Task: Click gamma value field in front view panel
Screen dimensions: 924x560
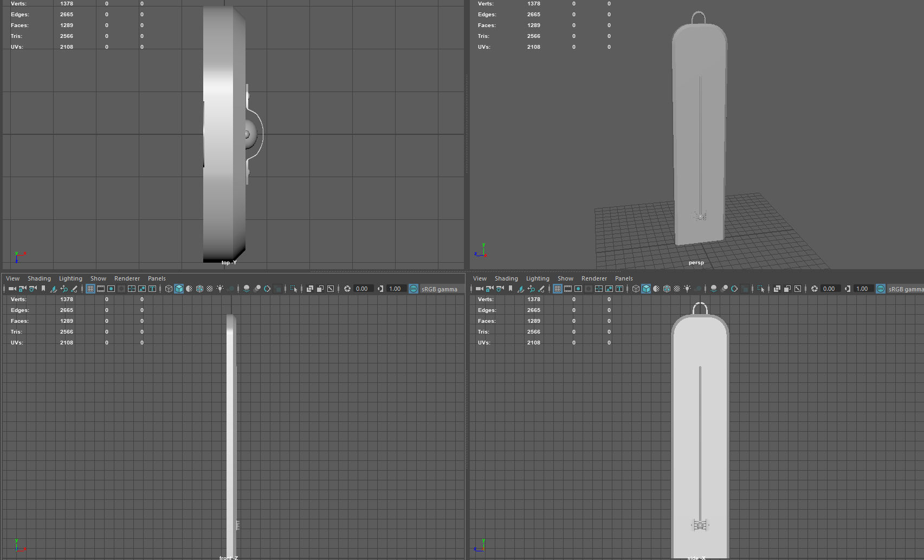Action: (x=396, y=289)
